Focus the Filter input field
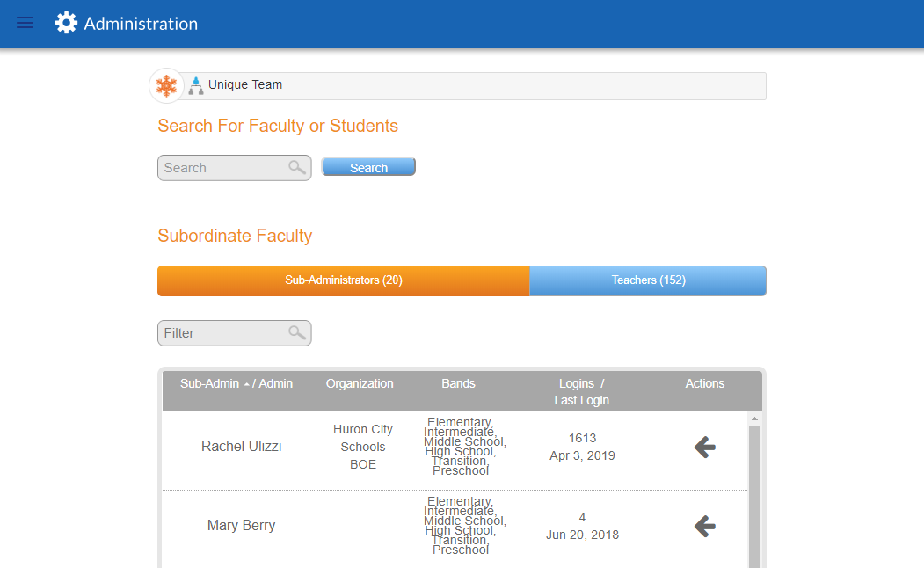The height and width of the screenshot is (568, 924). pos(234,333)
